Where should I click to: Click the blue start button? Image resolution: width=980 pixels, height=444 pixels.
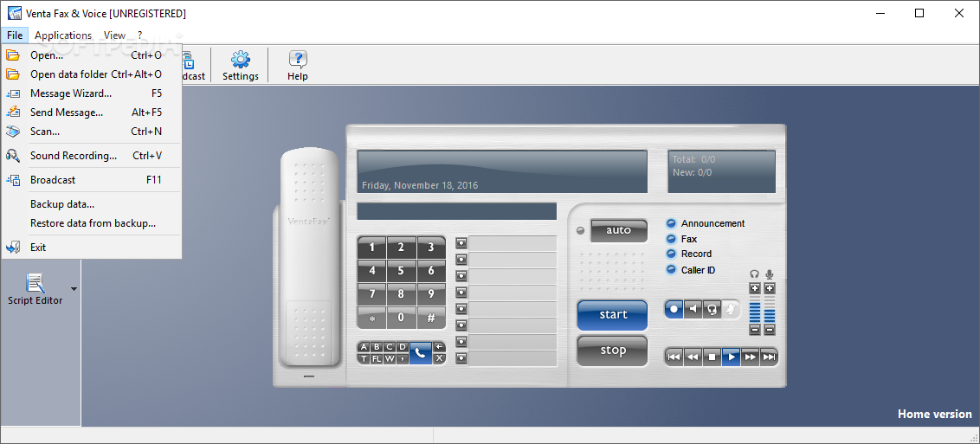click(613, 315)
